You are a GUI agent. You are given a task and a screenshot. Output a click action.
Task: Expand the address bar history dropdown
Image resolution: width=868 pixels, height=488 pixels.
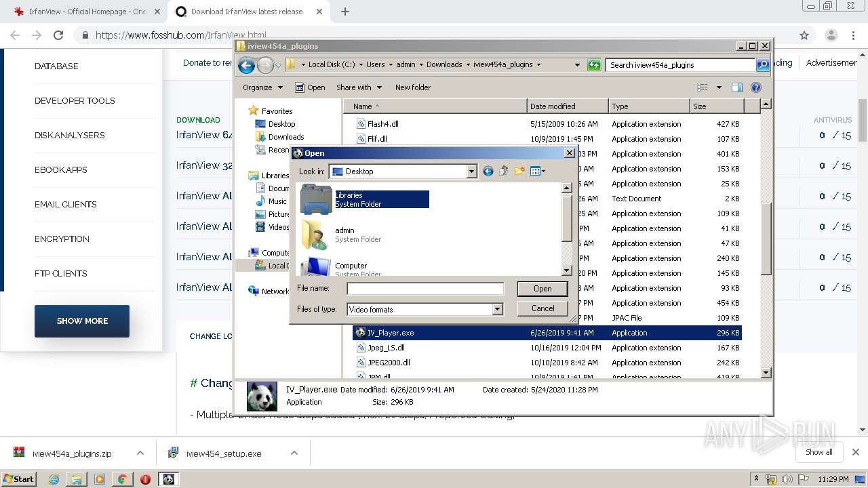coord(577,65)
